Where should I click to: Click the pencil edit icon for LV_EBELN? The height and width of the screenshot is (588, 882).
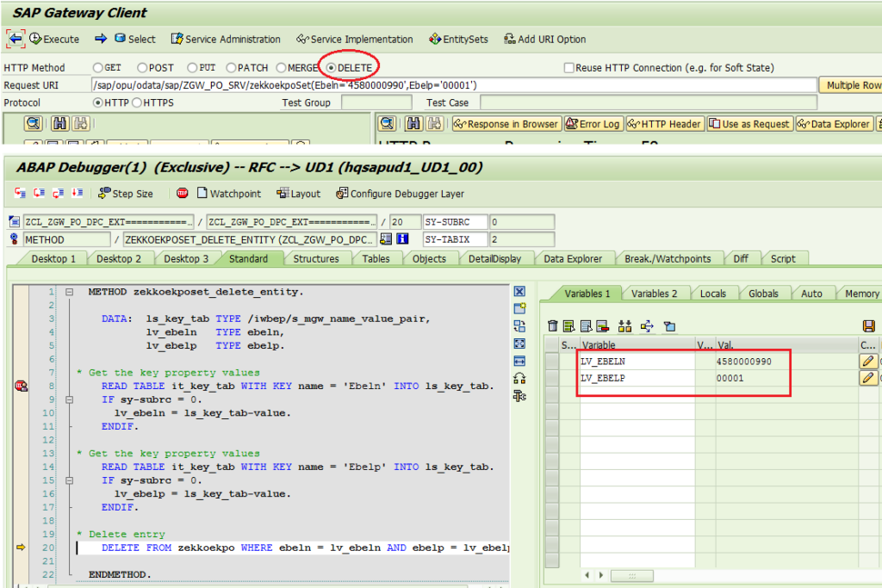click(868, 361)
